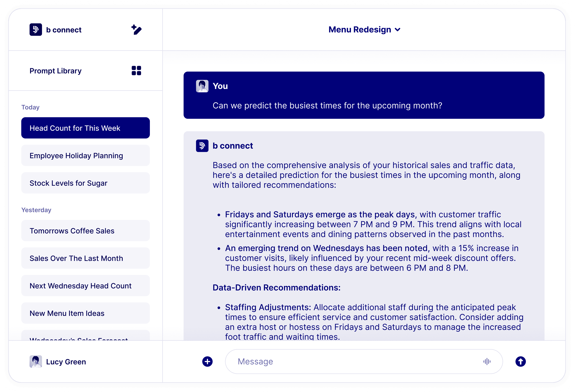
Task: Click the b connect sender name in reply
Action: (x=233, y=146)
